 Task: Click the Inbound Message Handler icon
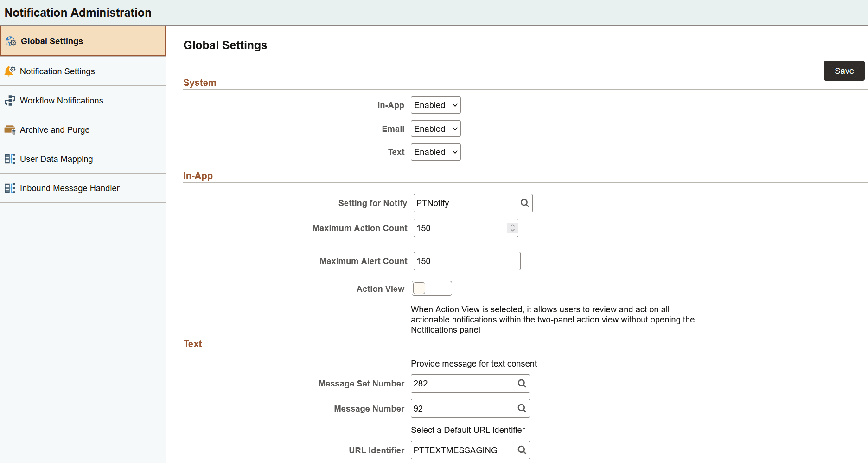(10, 188)
